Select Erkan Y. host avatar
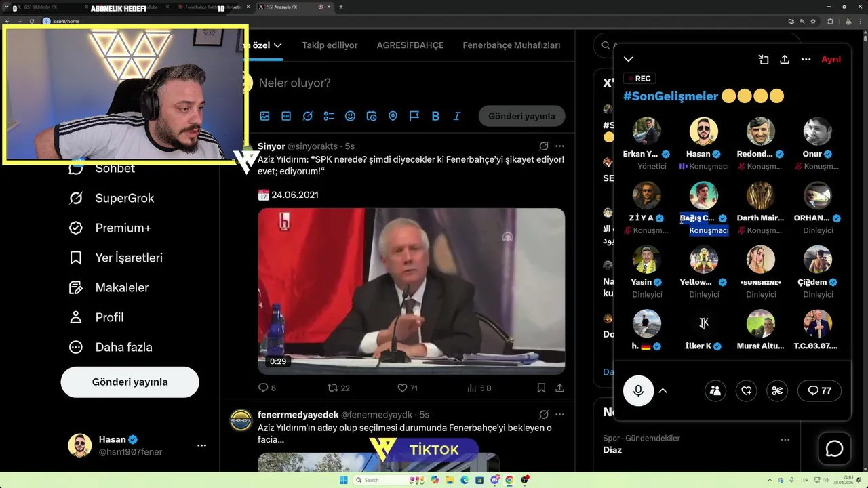Viewport: 868px width, 488px height. pyautogui.click(x=647, y=131)
